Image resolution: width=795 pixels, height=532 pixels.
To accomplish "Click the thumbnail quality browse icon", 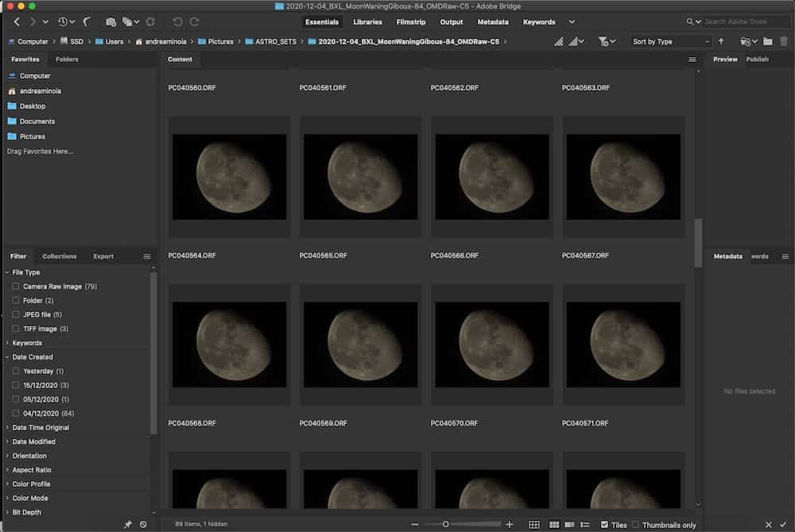I will click(558, 41).
